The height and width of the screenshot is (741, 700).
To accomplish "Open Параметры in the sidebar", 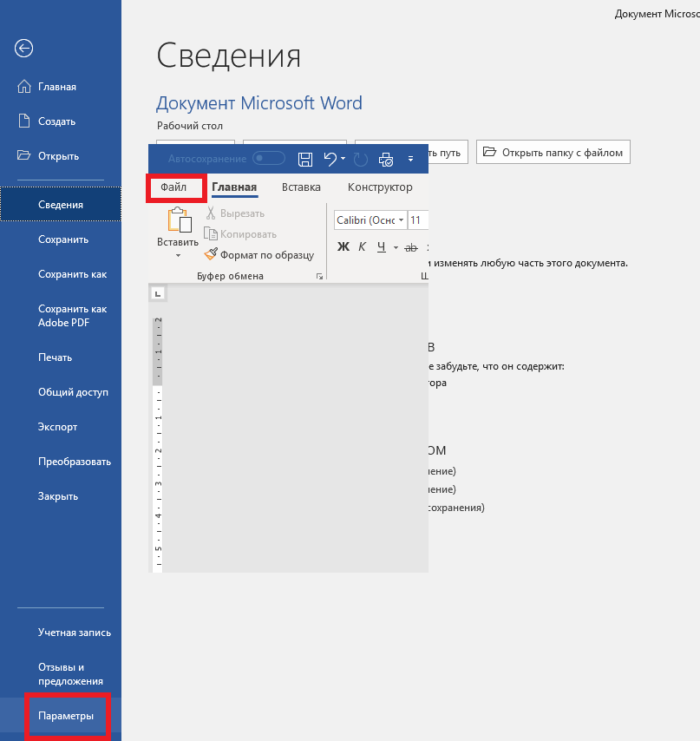I will [66, 717].
